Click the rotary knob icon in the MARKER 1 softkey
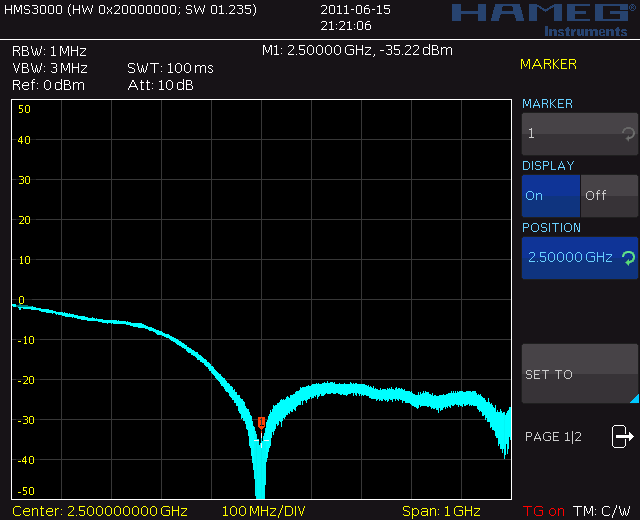Viewport: 640px width, 520px height. pyautogui.click(x=627, y=133)
